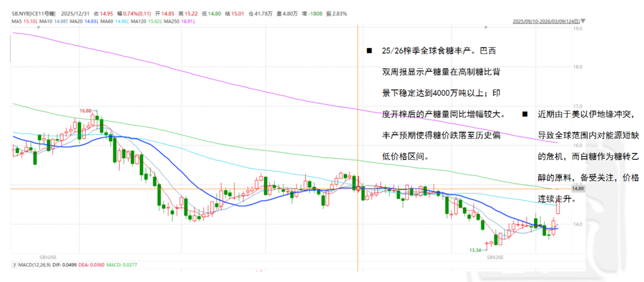Select the SBK26E contract marker
644x282 pixels.
click(x=497, y=256)
